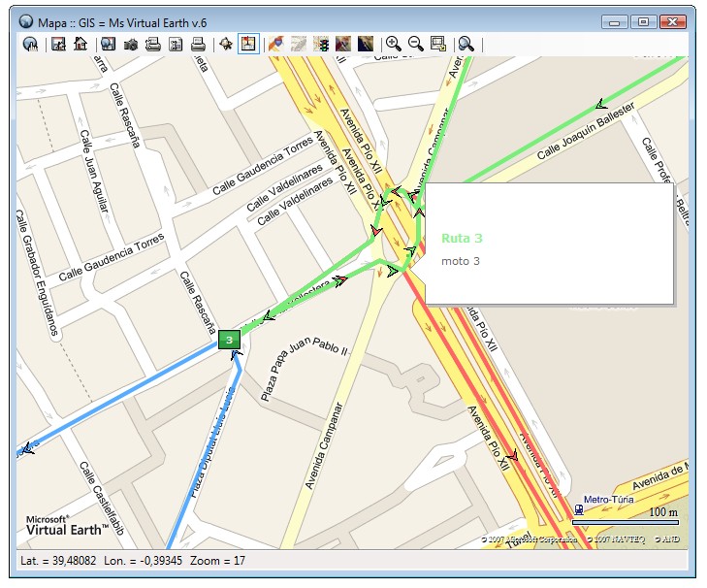Select the green number 3 route marker
This screenshot has width=707, height=588.
(x=229, y=339)
